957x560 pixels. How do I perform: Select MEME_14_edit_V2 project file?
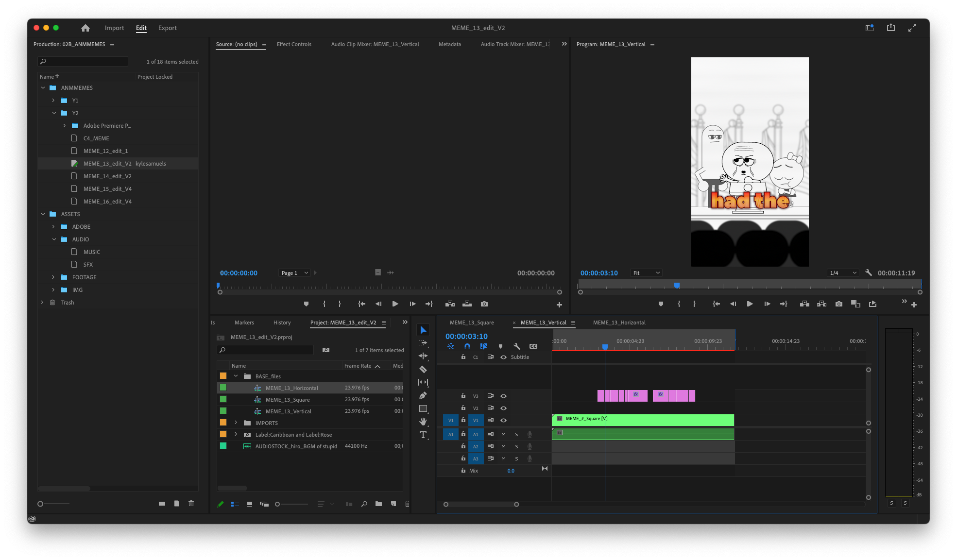coord(107,176)
